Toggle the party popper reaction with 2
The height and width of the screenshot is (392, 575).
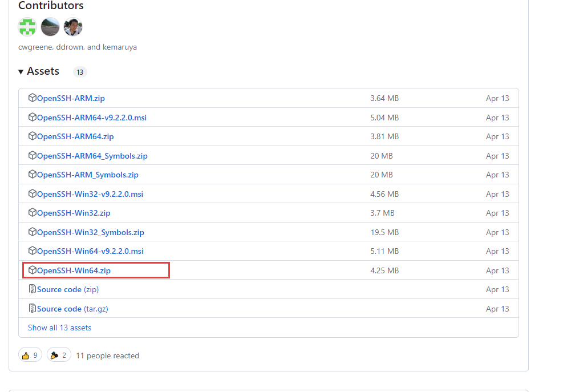click(59, 355)
